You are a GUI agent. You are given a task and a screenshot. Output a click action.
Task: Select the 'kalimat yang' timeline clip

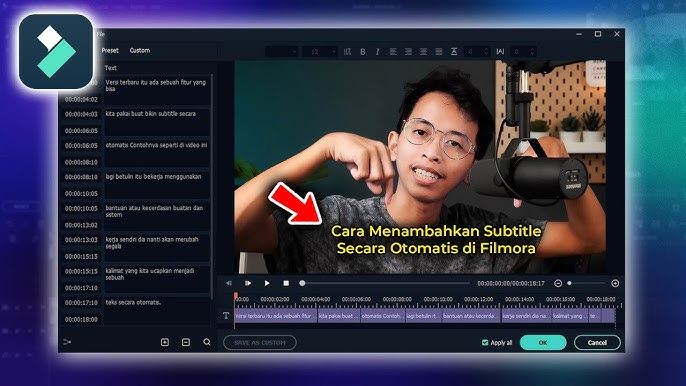pyautogui.click(x=570, y=316)
